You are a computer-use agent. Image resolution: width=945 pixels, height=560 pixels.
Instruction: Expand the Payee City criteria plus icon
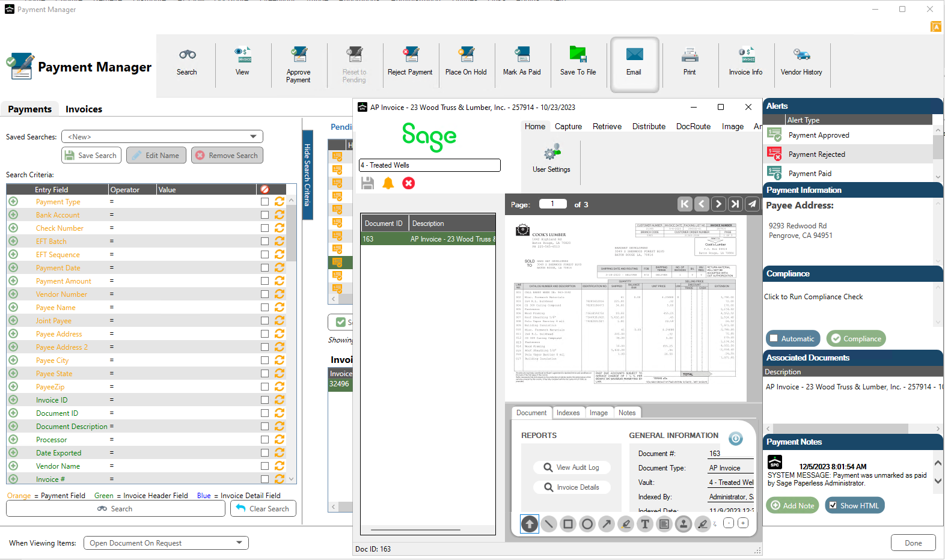[x=13, y=360]
